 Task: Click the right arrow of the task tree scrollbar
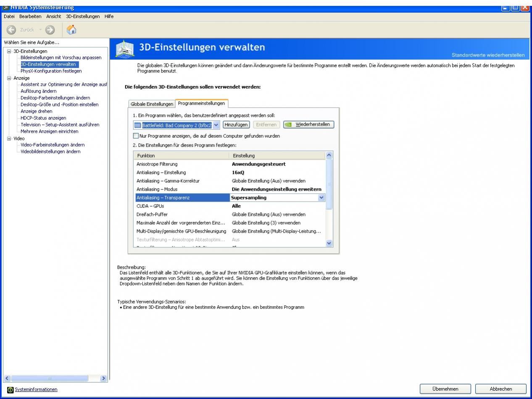coord(104,378)
